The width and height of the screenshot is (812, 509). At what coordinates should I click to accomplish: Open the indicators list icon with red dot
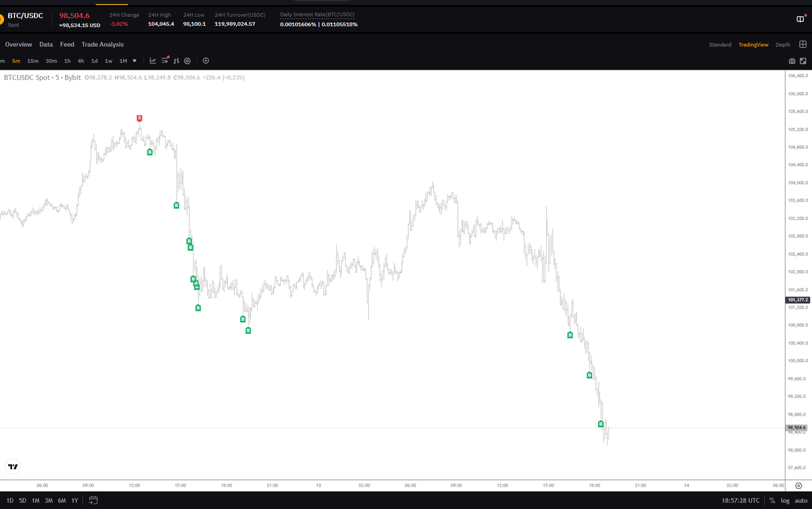tap(165, 61)
